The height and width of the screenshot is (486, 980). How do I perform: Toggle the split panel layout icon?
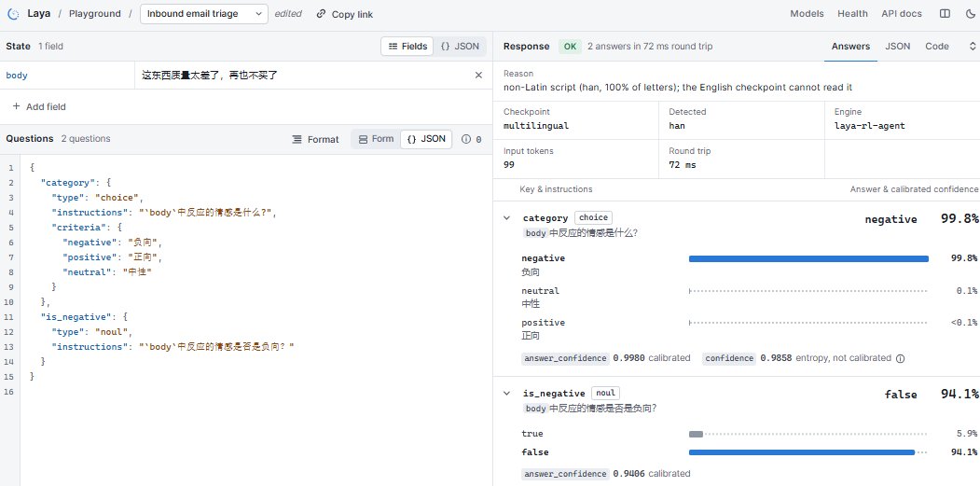945,14
